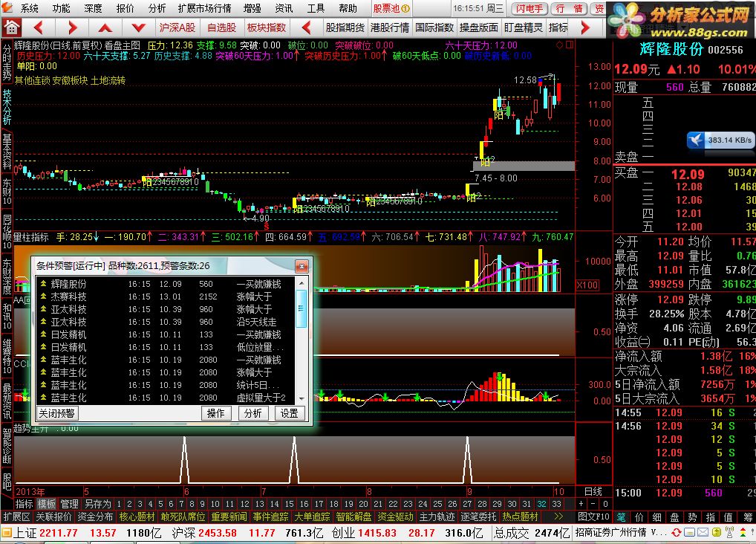Click the stock icon on the 辉隆股份 alert row
Image resolution: width=756 pixels, height=544 pixels.
[x=43, y=284]
